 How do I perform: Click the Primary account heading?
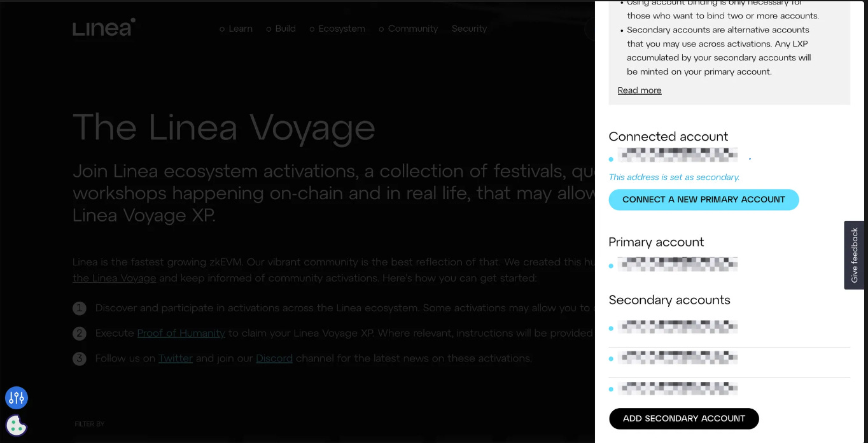(656, 242)
